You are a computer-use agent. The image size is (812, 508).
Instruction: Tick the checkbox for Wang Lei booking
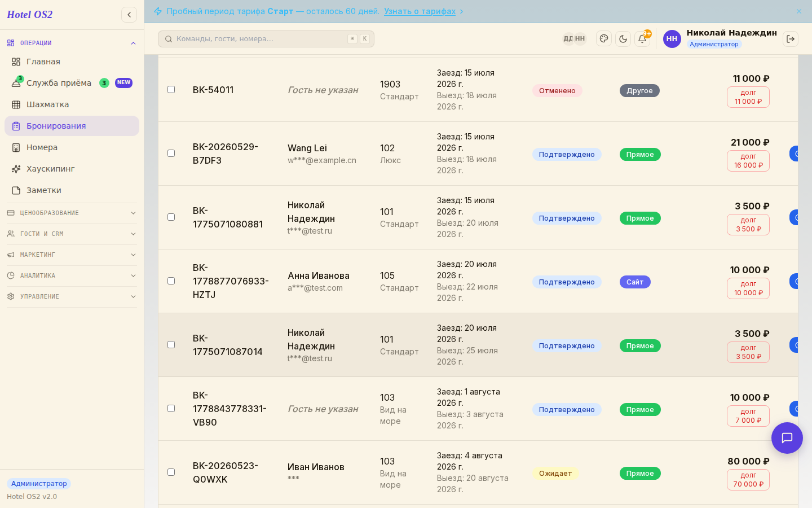(x=171, y=154)
